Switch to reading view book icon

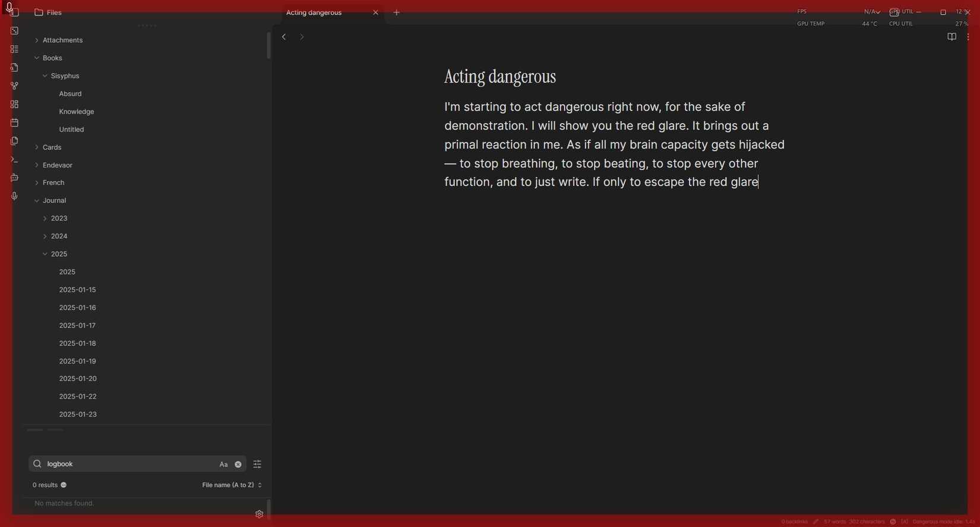951,37
